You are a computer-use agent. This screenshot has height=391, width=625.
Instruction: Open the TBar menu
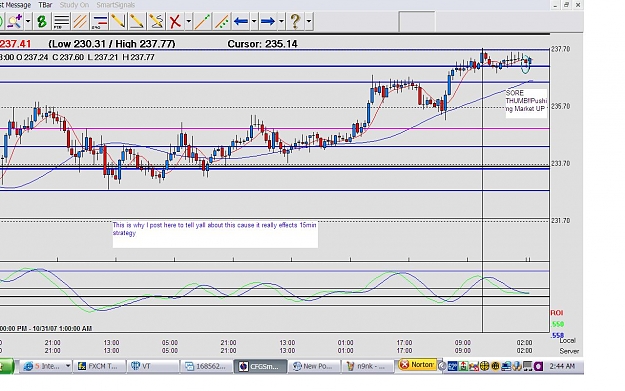coord(45,5)
